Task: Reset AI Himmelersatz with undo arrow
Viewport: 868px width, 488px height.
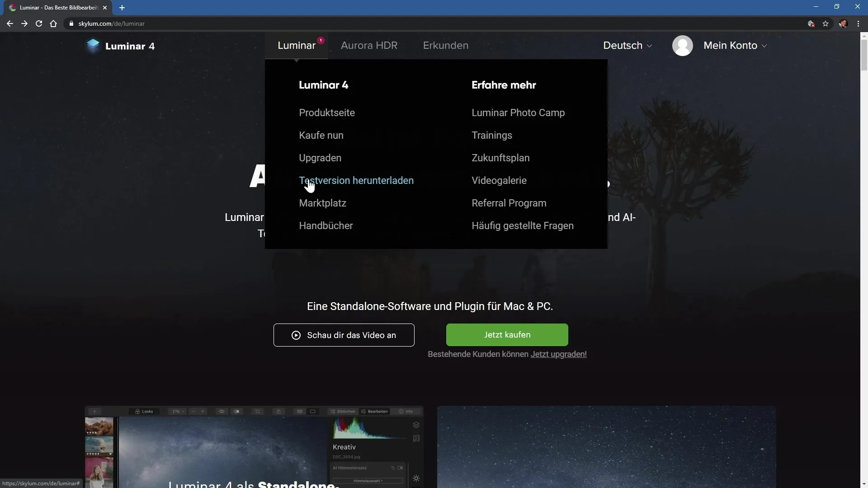Action: (393, 468)
